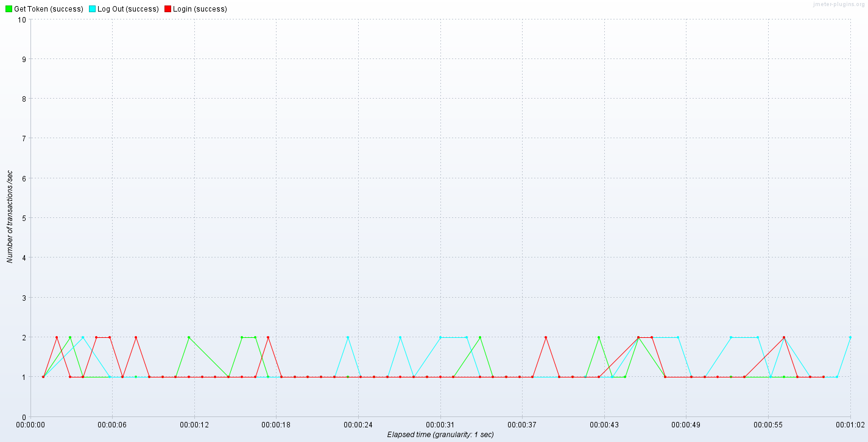Click the jmeter-plugins.org link
The width and height of the screenshot is (868, 442).
click(x=838, y=4)
